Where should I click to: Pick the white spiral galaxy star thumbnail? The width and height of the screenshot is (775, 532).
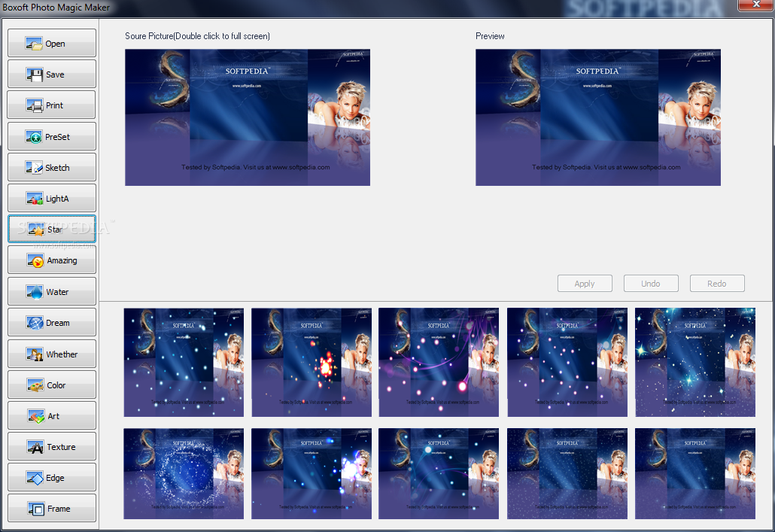(184, 473)
